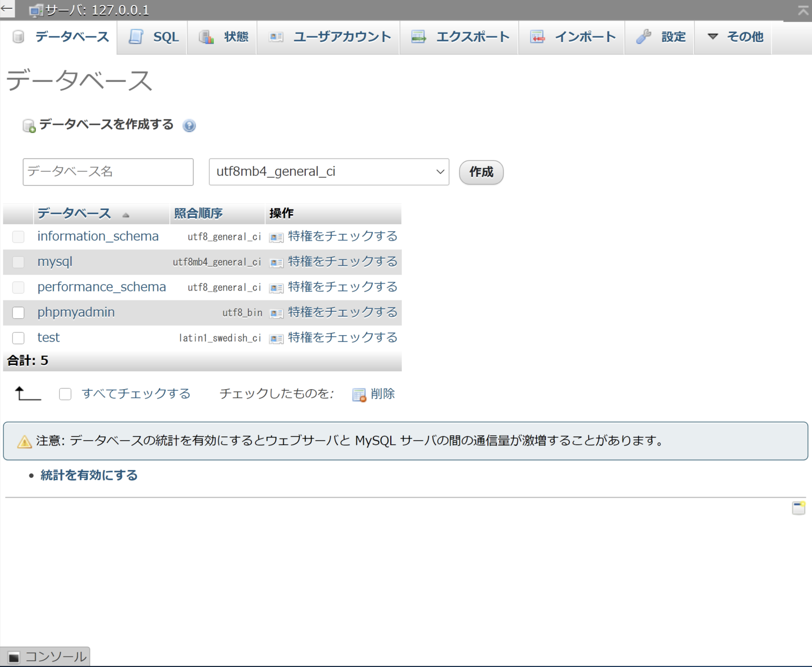Collapse the top panel with the up-arrow icon

point(803,11)
